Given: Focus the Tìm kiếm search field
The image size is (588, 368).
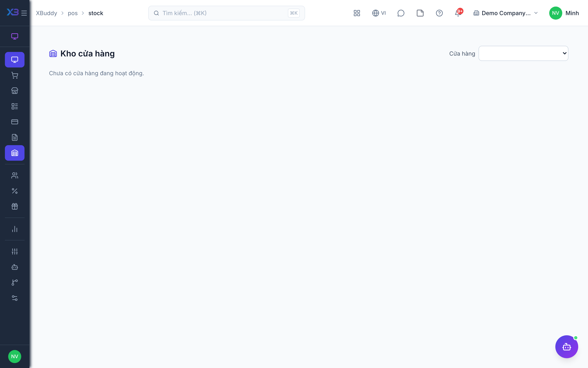Looking at the screenshot, I should tap(226, 13).
